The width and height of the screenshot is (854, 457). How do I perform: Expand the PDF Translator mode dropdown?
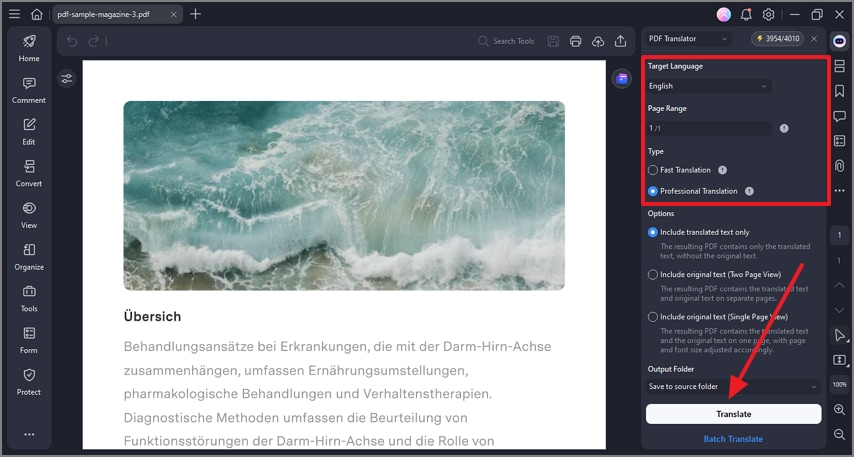click(x=687, y=39)
